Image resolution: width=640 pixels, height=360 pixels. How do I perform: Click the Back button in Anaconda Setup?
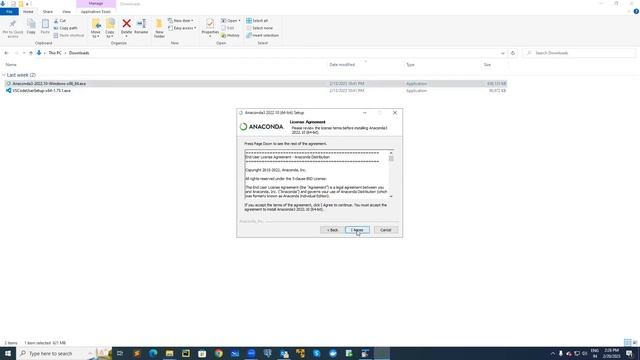coord(332,230)
